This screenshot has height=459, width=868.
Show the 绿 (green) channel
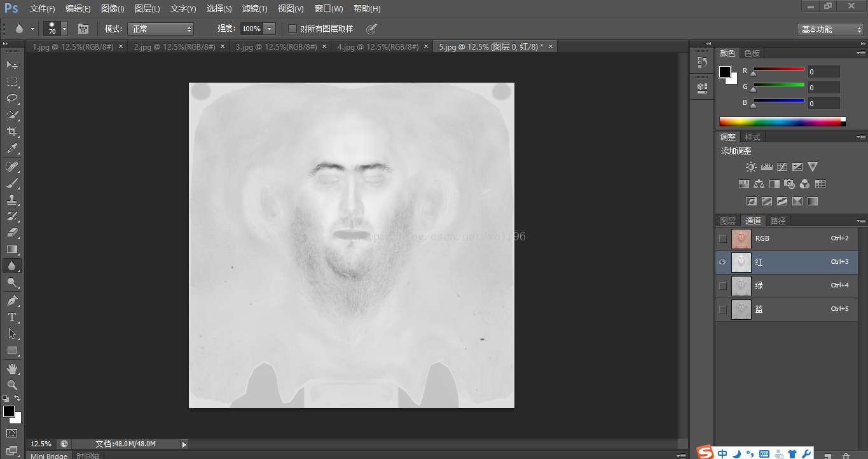tap(722, 285)
